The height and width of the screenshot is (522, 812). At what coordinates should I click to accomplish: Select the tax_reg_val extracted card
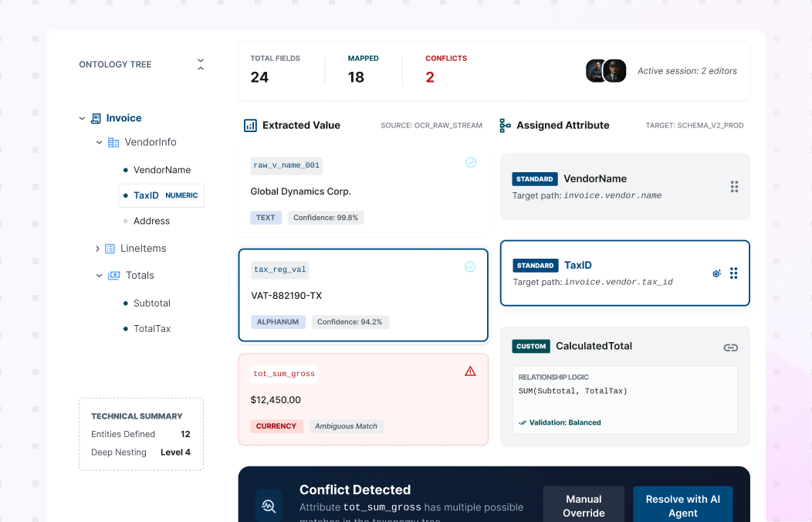coord(363,295)
